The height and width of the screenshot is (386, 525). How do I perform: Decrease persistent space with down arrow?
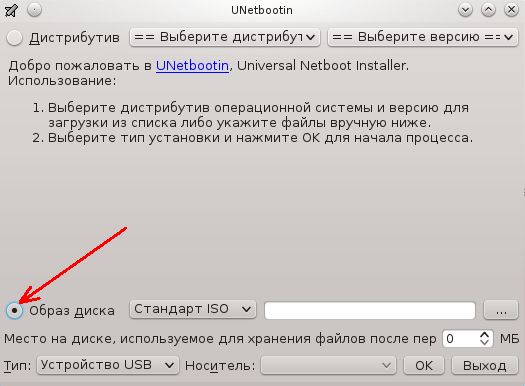(x=484, y=342)
